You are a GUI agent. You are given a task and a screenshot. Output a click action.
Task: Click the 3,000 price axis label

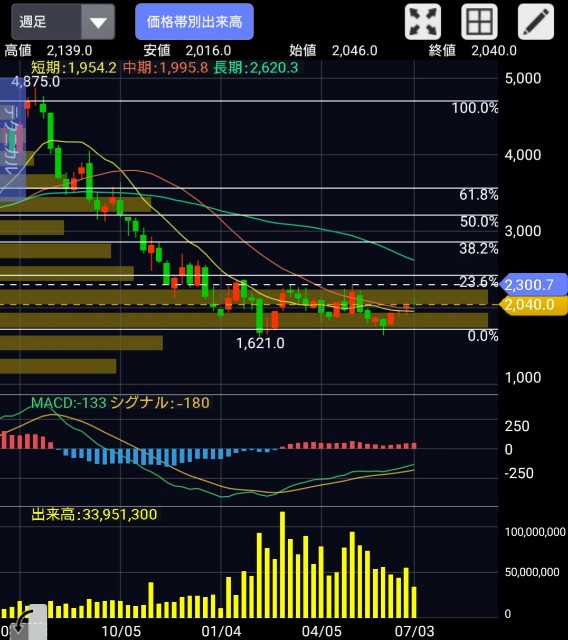tap(523, 231)
